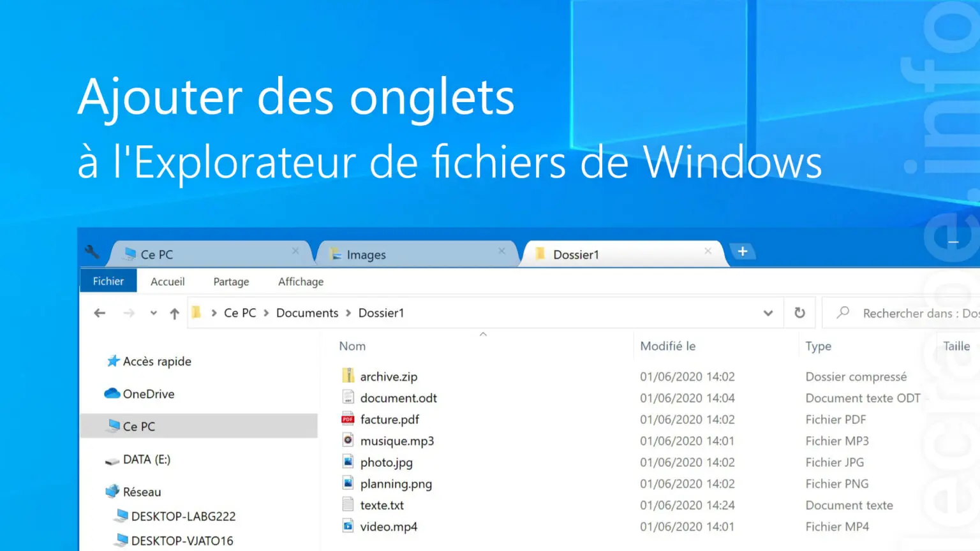Click the musique.mp3 audio icon
This screenshot has height=551, width=980.
pos(348,440)
